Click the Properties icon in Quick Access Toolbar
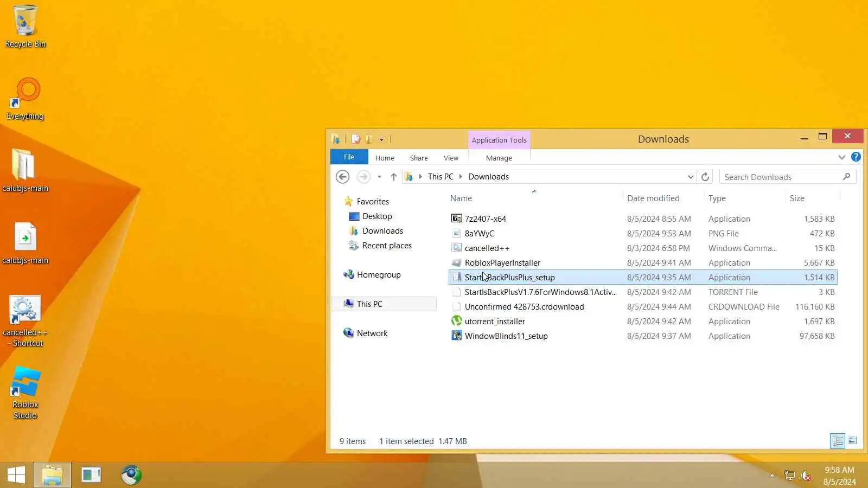This screenshot has height=488, width=868. click(356, 139)
